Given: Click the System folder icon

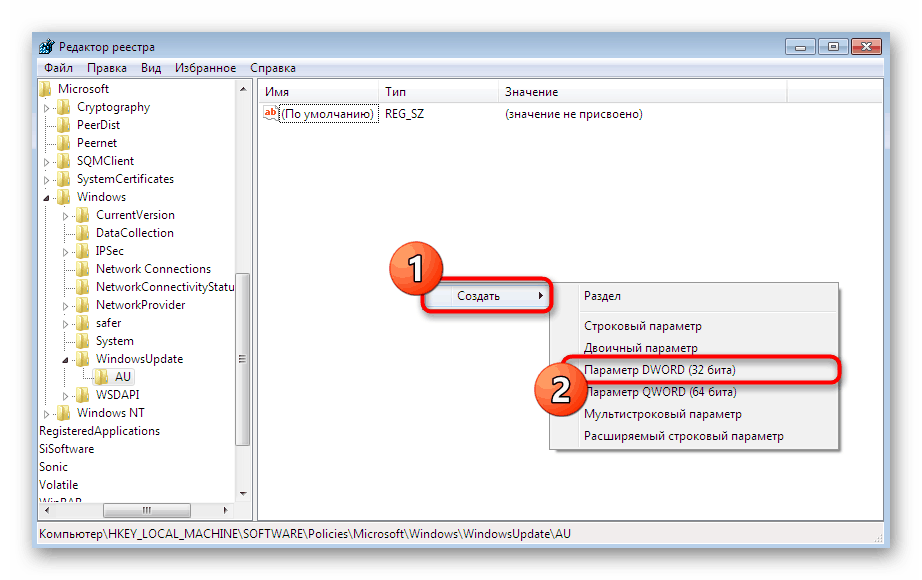Looking at the screenshot, I should tap(83, 341).
